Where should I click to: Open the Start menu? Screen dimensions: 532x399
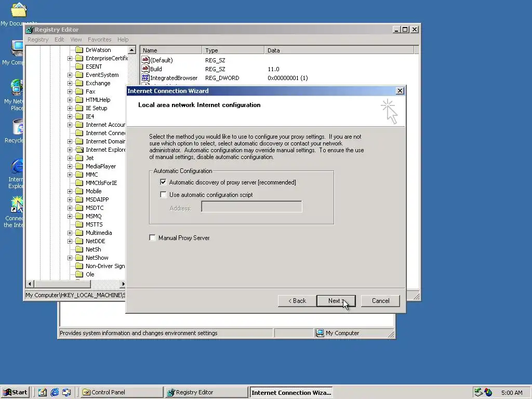[15, 392]
